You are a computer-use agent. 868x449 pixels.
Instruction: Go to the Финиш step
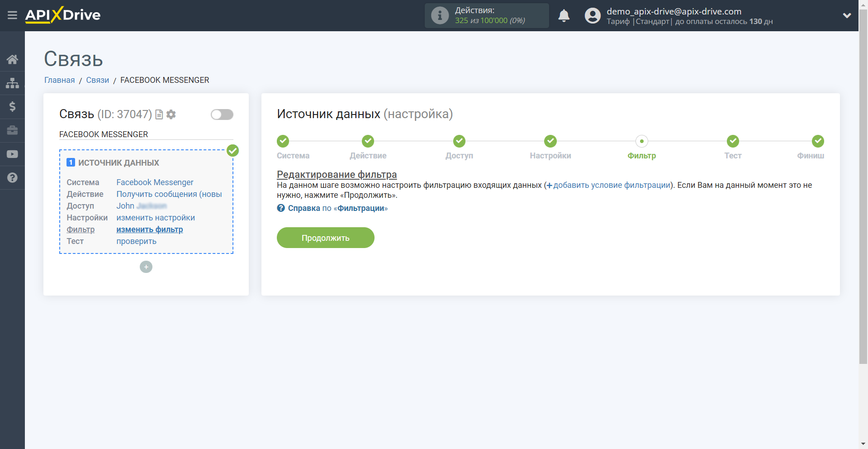(x=818, y=141)
